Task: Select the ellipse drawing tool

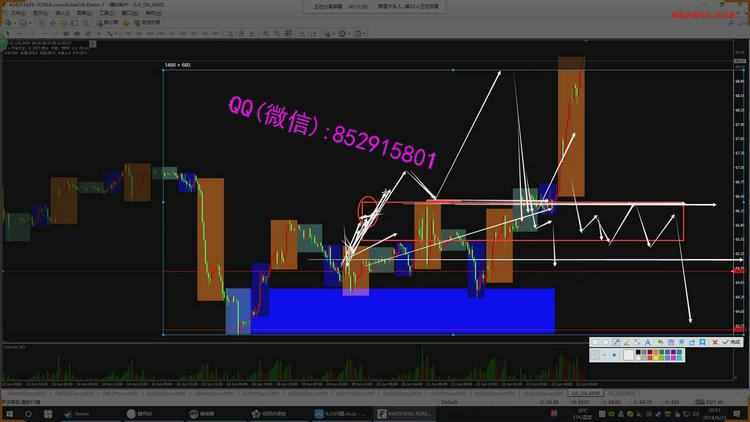Action: pyautogui.click(x=605, y=342)
